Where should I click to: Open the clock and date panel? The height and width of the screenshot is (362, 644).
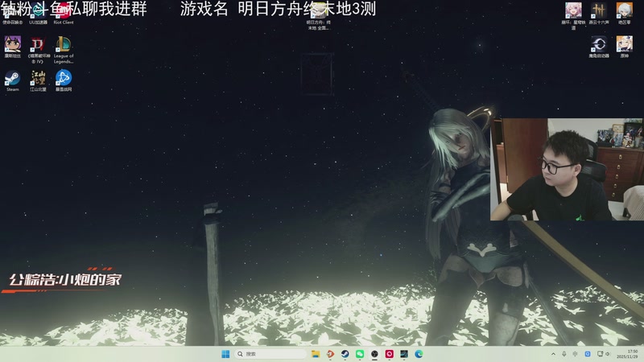pyautogui.click(x=627, y=354)
